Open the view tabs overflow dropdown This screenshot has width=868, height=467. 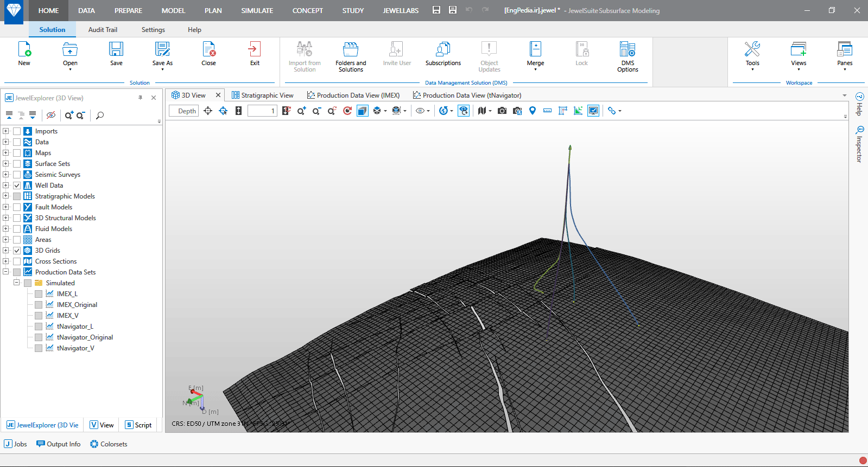click(x=845, y=95)
